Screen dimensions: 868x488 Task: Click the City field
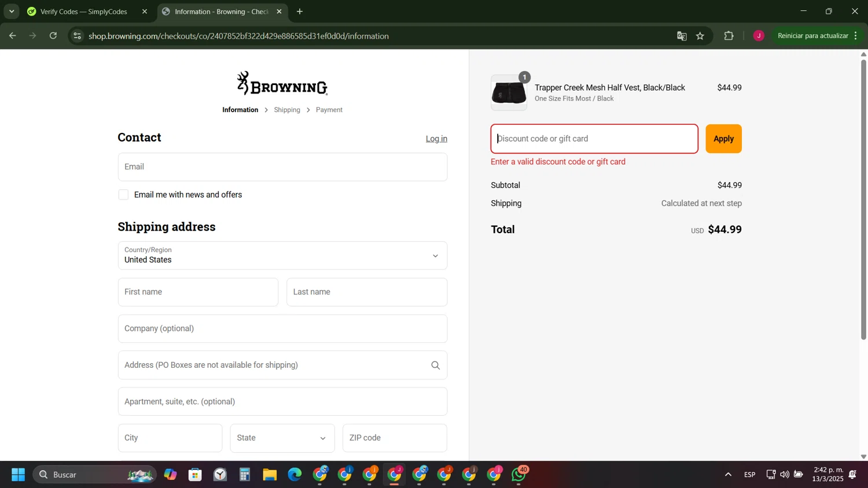(x=170, y=438)
